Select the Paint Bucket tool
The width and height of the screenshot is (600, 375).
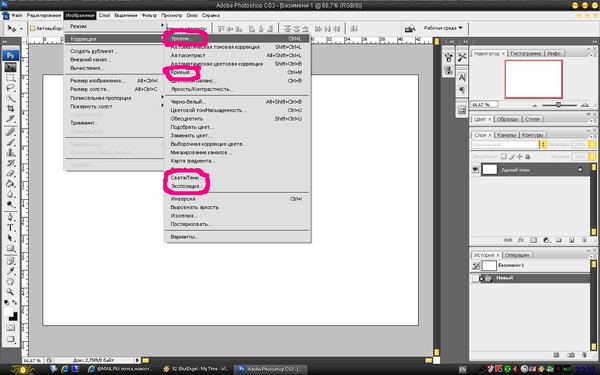click(x=10, y=184)
